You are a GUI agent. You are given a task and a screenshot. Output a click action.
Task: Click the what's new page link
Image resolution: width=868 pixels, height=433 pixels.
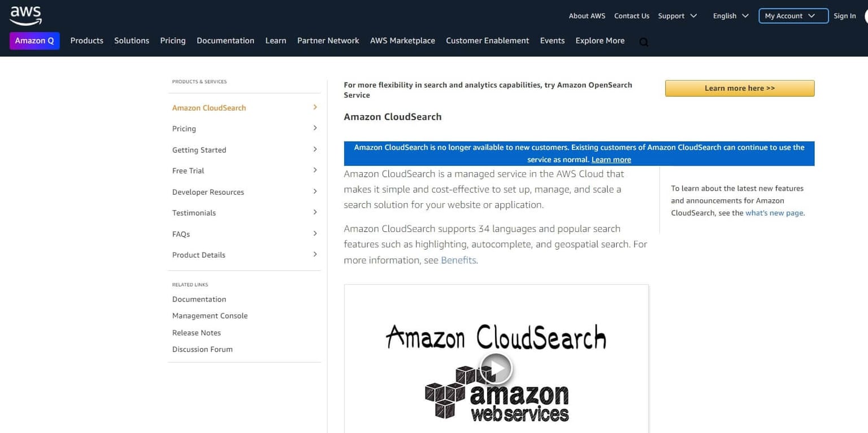774,213
